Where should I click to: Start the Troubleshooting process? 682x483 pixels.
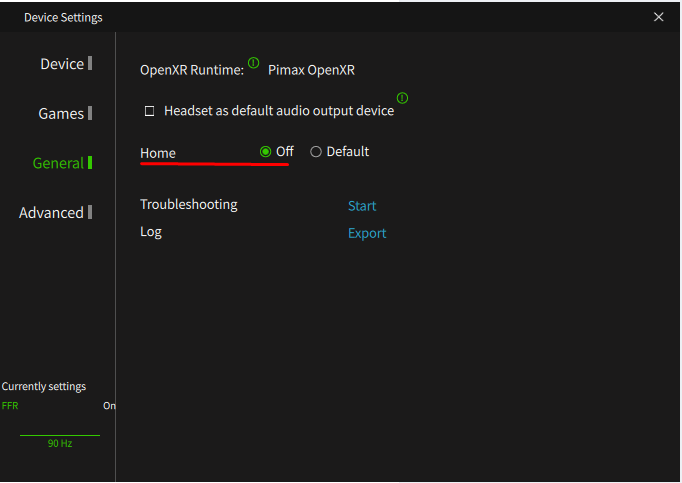(362, 206)
